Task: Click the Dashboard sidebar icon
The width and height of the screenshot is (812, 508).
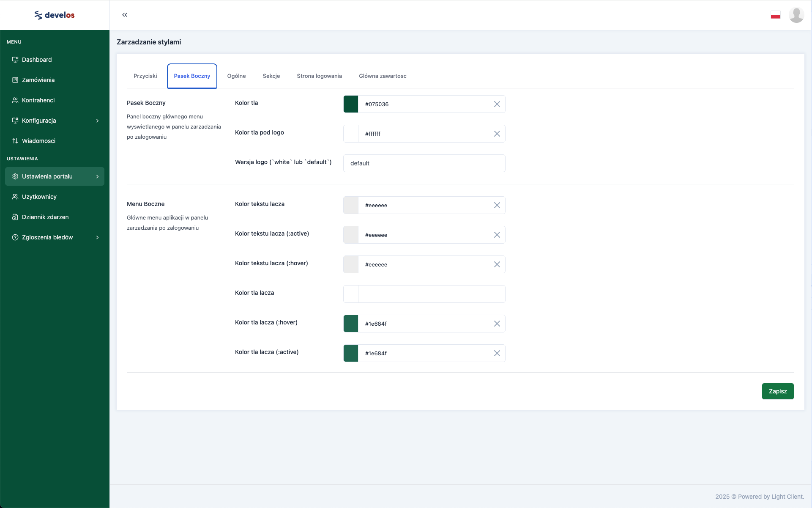Action: pyautogui.click(x=15, y=60)
